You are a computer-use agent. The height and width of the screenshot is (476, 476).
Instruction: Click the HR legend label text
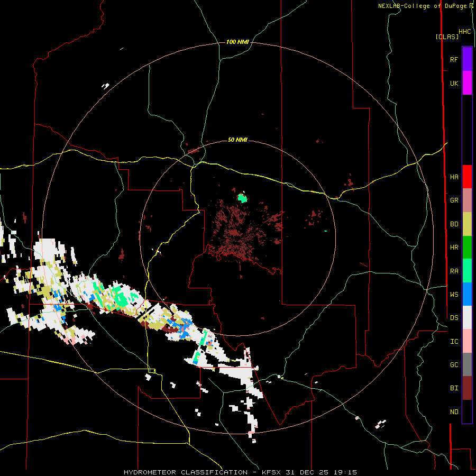[x=454, y=248]
